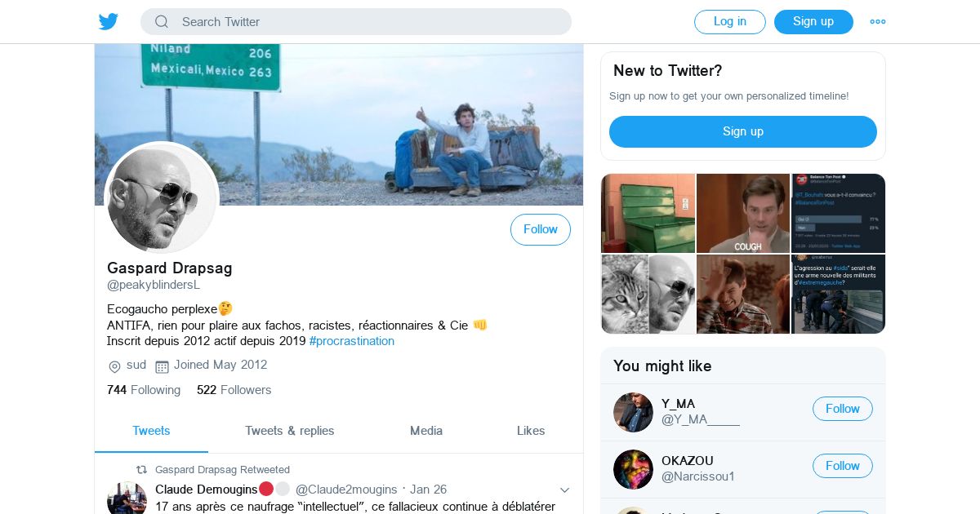The height and width of the screenshot is (514, 980).
Task: Open the Media tab
Action: 426,431
